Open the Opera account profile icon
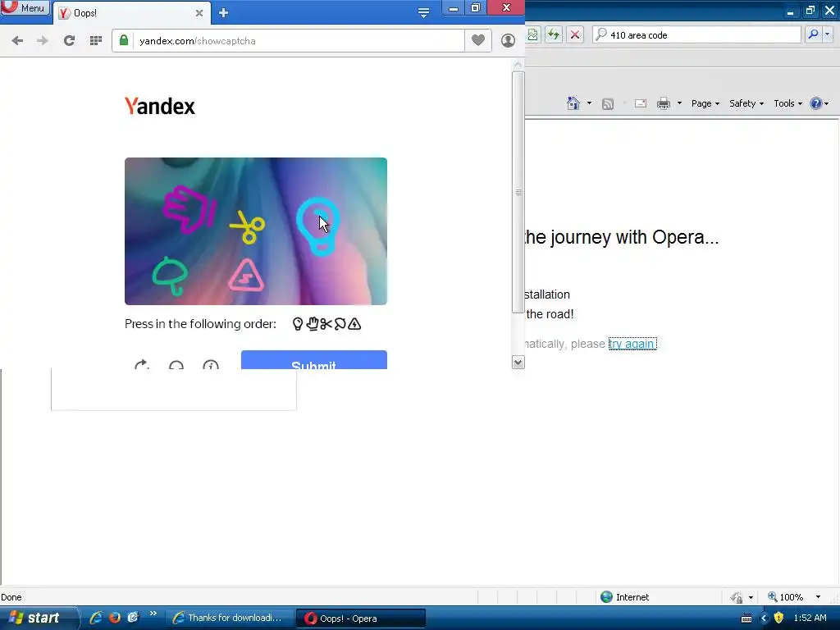 508,41
